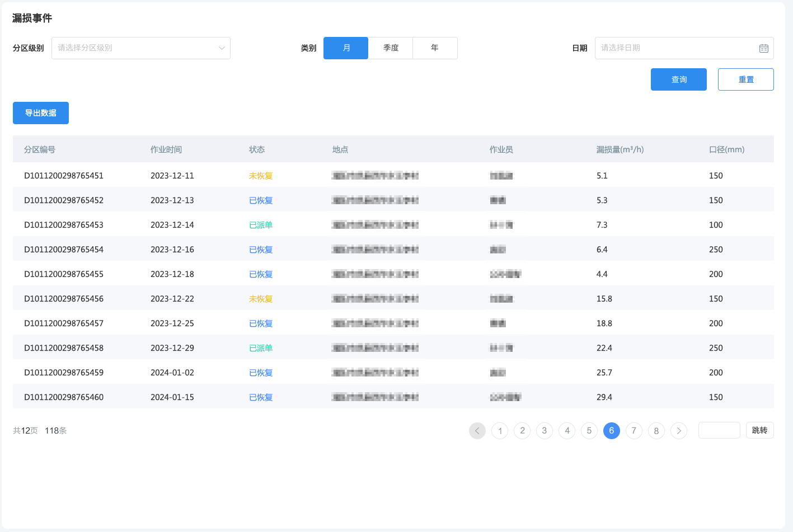793x532 pixels.
Task: Click the 未恢复 status on the first row
Action: [x=260, y=176]
